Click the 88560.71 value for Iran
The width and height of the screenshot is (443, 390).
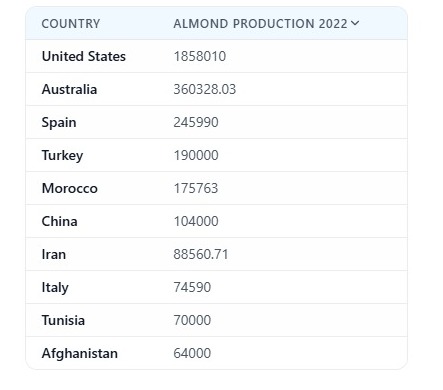tap(201, 254)
